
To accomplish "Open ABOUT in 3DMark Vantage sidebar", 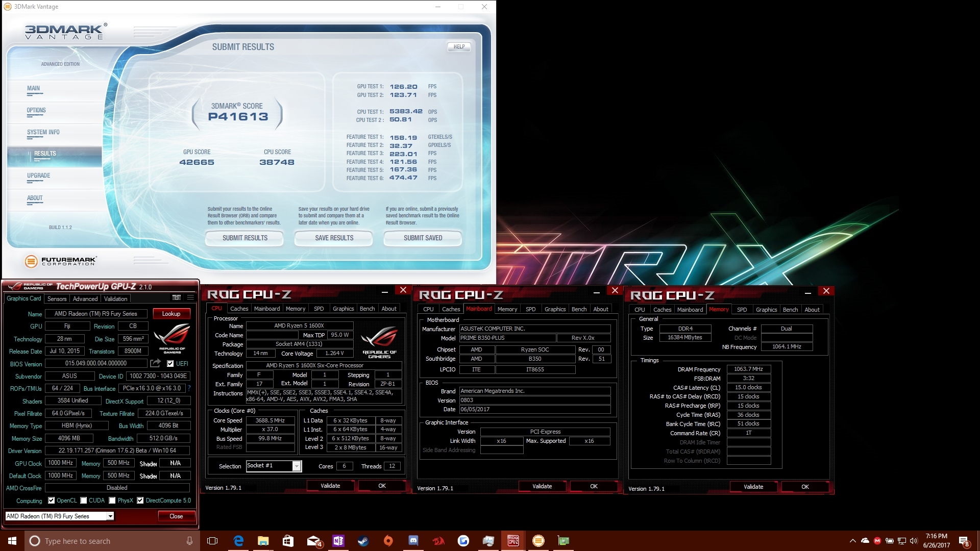I will click(35, 198).
